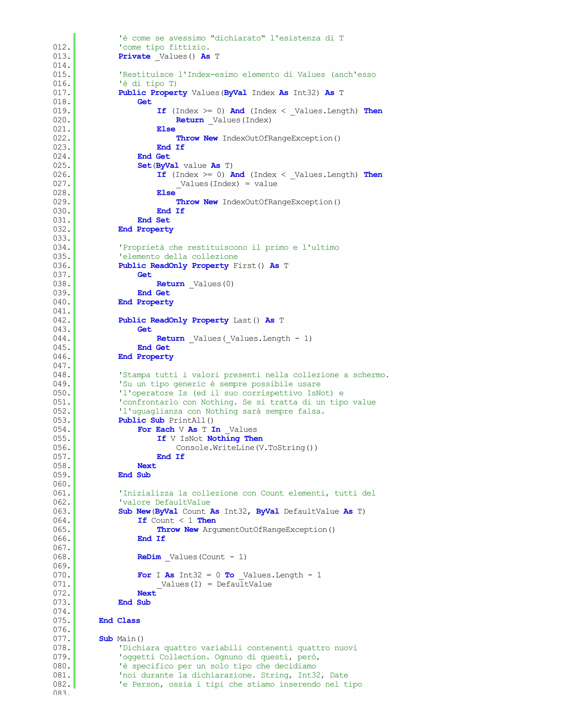Click 'Public Sub PrintAll()' declaration
Image resolution: width=563 pixels, height=728 pixels.
click(x=166, y=420)
